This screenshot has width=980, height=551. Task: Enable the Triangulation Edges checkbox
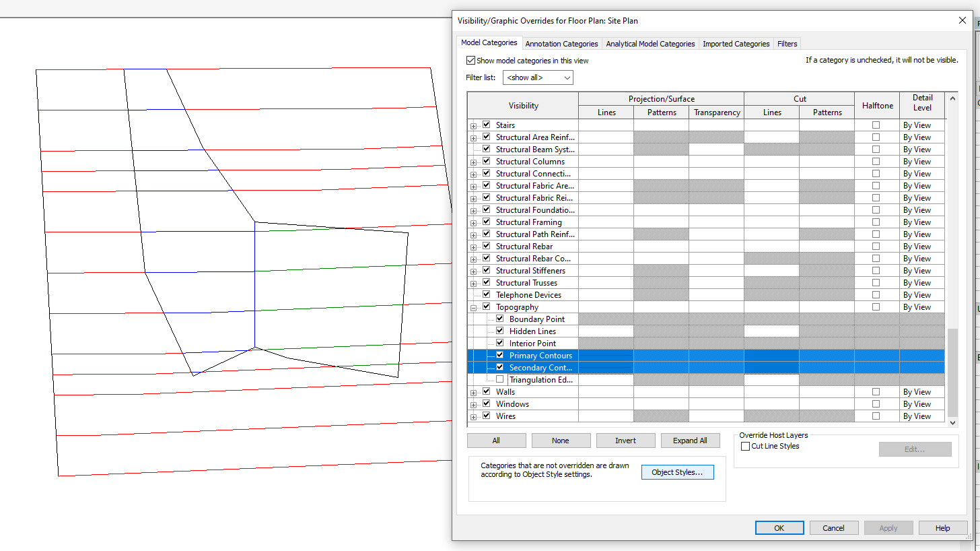coord(499,379)
